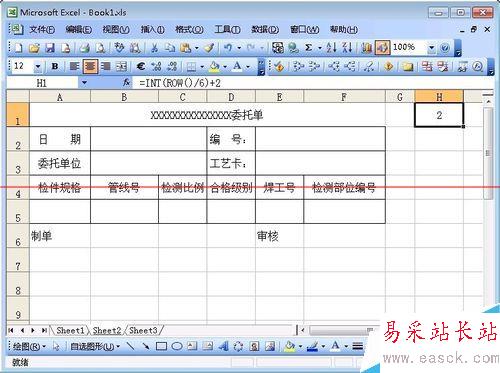
Task: Open the 插入 (Insert) menu
Action: coord(152,30)
